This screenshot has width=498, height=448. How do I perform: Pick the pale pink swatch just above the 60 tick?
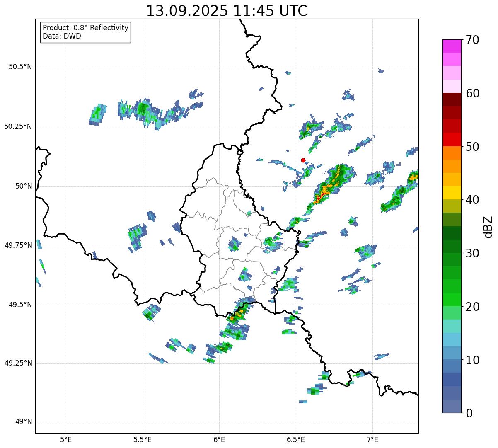coord(452,86)
